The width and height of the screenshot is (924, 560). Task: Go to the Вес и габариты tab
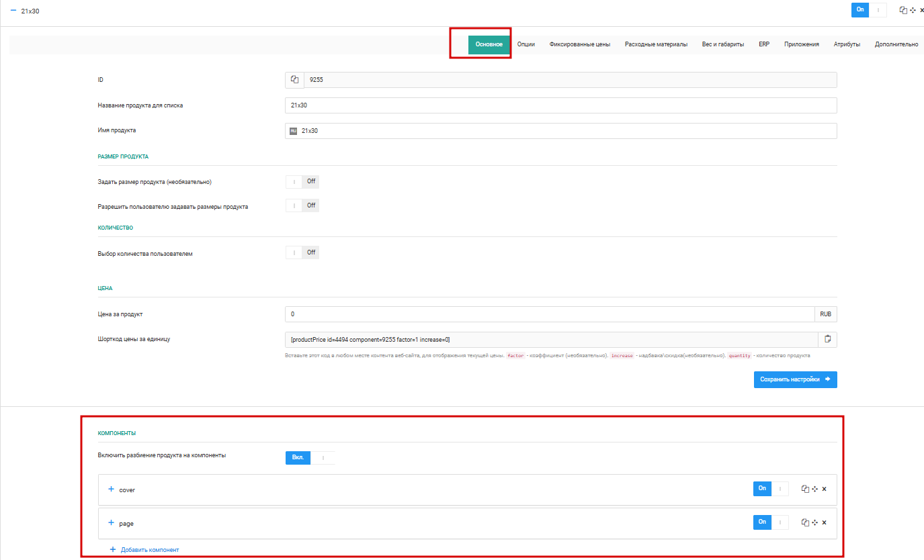pos(723,44)
